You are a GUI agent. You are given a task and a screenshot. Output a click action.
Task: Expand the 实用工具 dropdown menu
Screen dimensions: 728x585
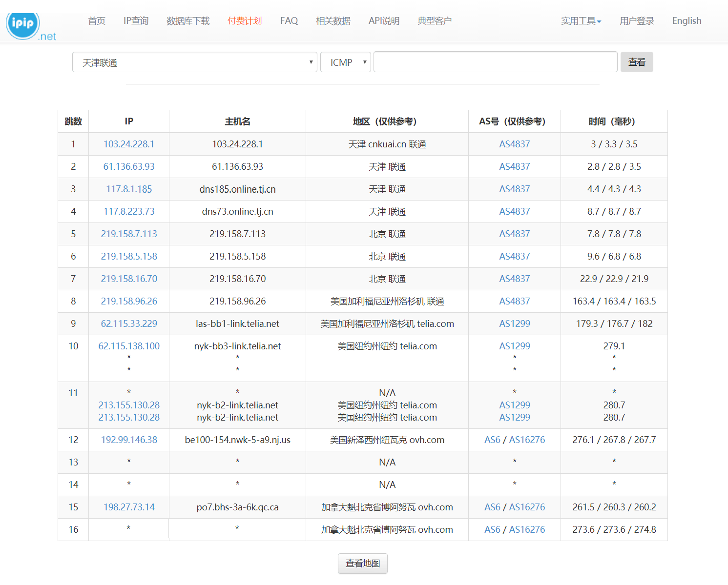tap(581, 21)
